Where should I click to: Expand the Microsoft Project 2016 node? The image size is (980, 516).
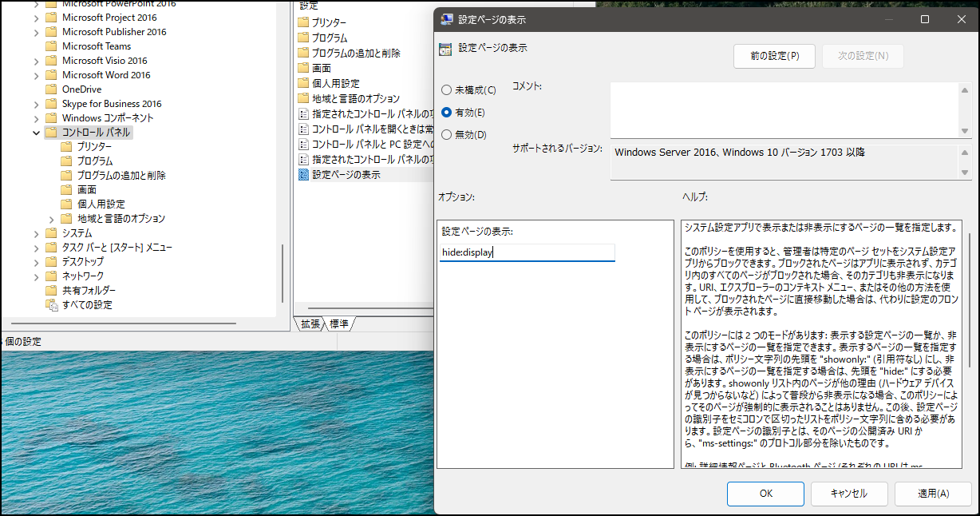point(36,17)
